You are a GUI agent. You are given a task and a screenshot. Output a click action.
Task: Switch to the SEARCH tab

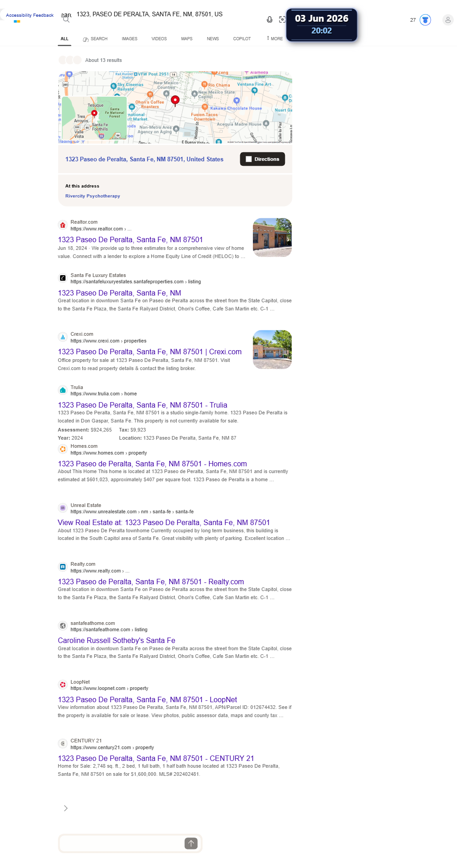95,39
